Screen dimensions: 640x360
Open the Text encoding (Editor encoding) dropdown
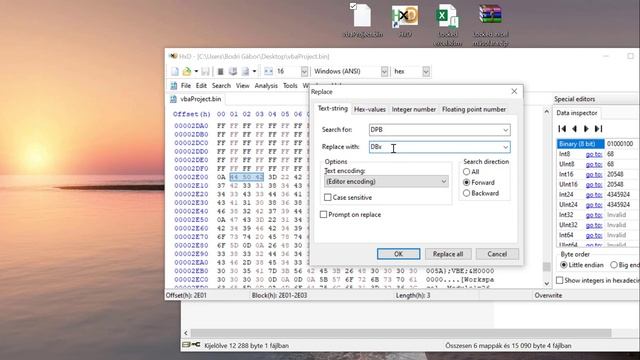point(386,182)
